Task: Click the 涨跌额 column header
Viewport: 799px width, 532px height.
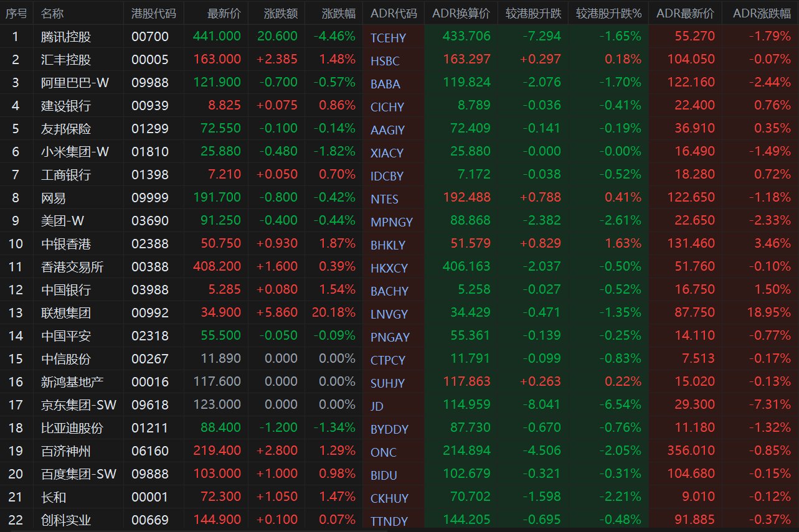Action: point(281,13)
